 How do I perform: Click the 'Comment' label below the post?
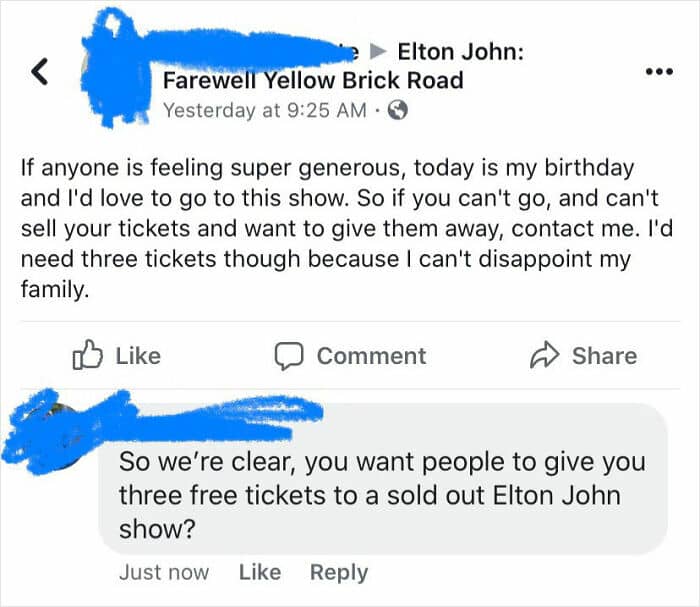[371, 356]
